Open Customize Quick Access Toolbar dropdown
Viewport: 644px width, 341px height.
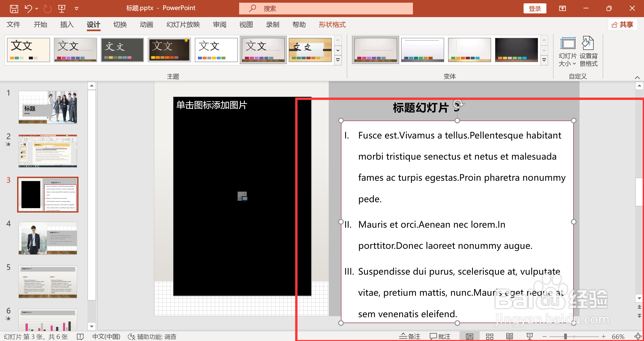[76, 9]
